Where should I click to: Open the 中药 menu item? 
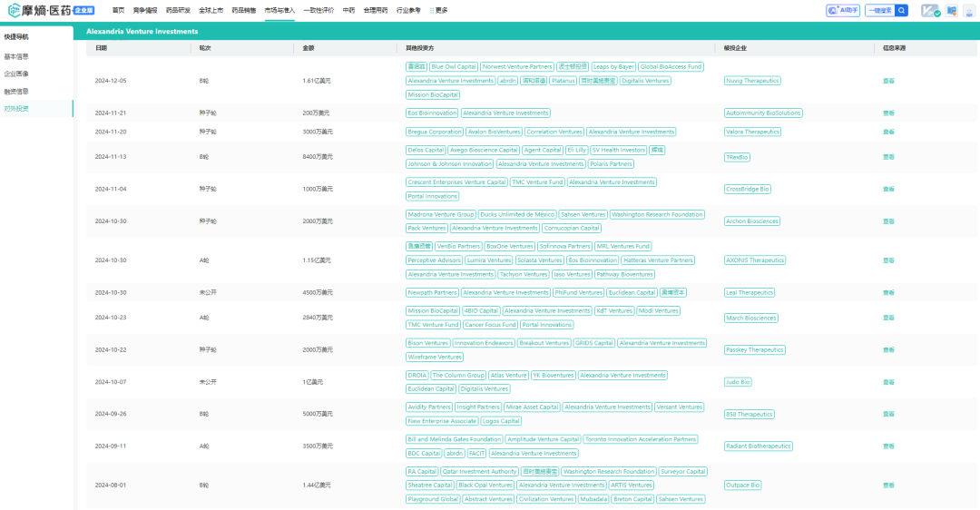tap(348, 11)
